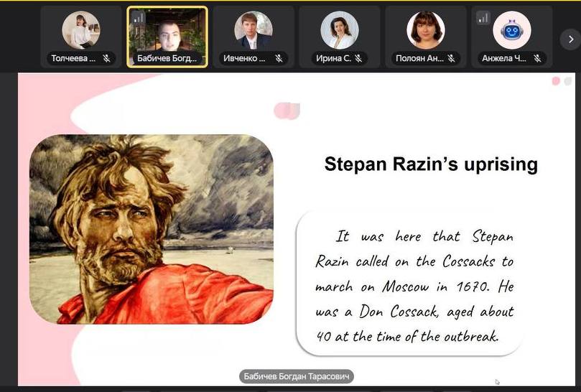Click the Бабичев Богд... name label
This screenshot has width=581, height=392.
coord(167,58)
